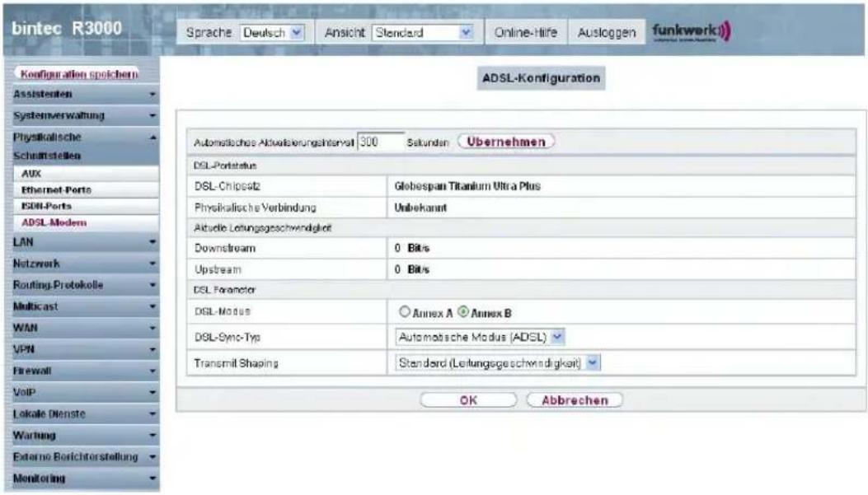Expand the Netzwerk menu section

click(x=85, y=264)
